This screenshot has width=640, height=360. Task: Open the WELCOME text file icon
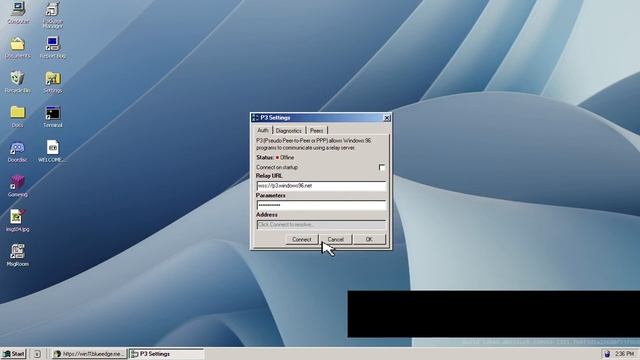coord(52,151)
